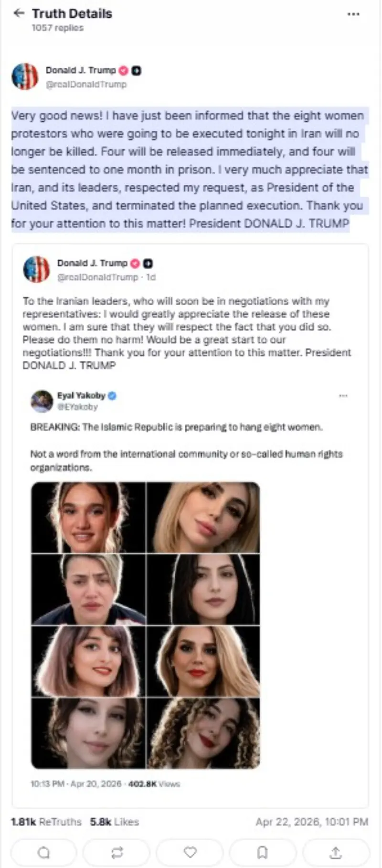Click the Eyal Yakoby profile picture
Viewport: 382px width, 868px height.
[x=42, y=401]
